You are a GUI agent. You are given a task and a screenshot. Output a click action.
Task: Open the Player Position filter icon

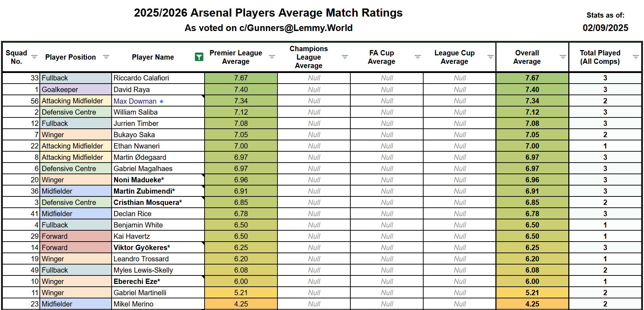point(106,57)
